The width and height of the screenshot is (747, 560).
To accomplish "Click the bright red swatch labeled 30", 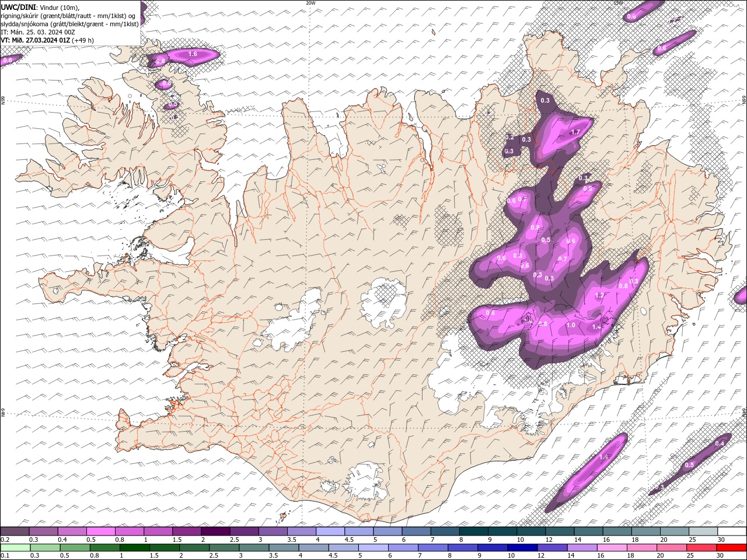I will pyautogui.click(x=731, y=548).
